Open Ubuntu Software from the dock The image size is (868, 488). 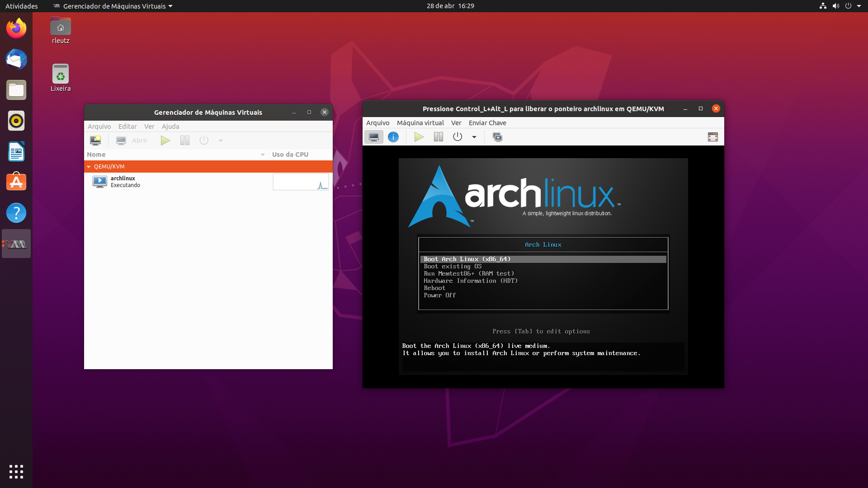[x=16, y=182]
